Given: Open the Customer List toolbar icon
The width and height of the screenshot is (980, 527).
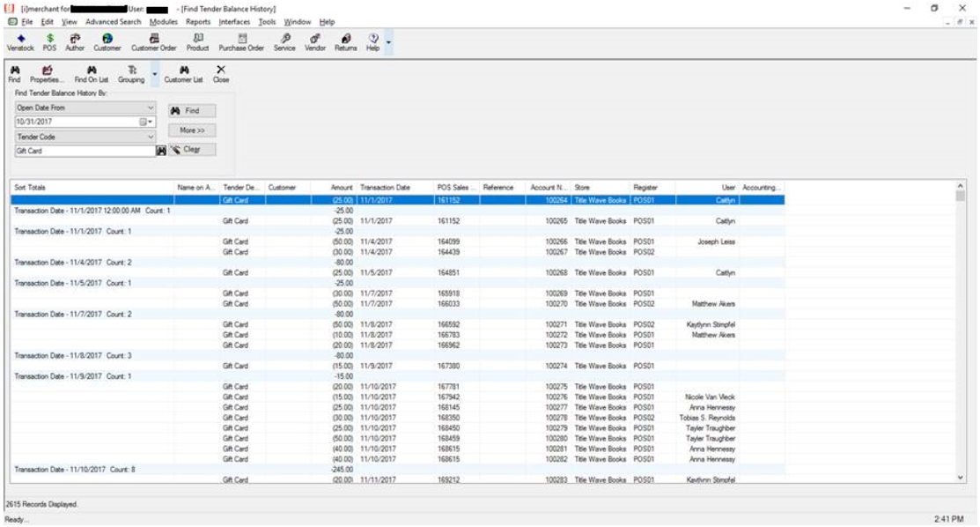Looking at the screenshot, I should click(183, 75).
